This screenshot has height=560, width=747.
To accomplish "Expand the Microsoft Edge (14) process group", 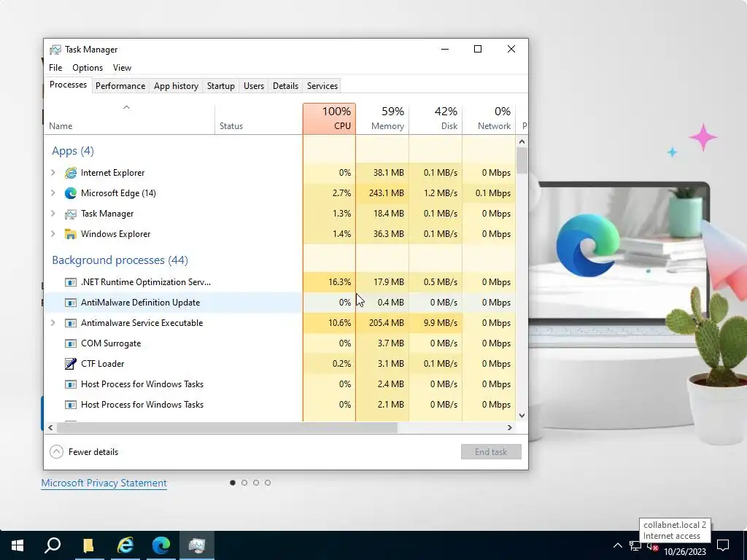I will click(53, 193).
